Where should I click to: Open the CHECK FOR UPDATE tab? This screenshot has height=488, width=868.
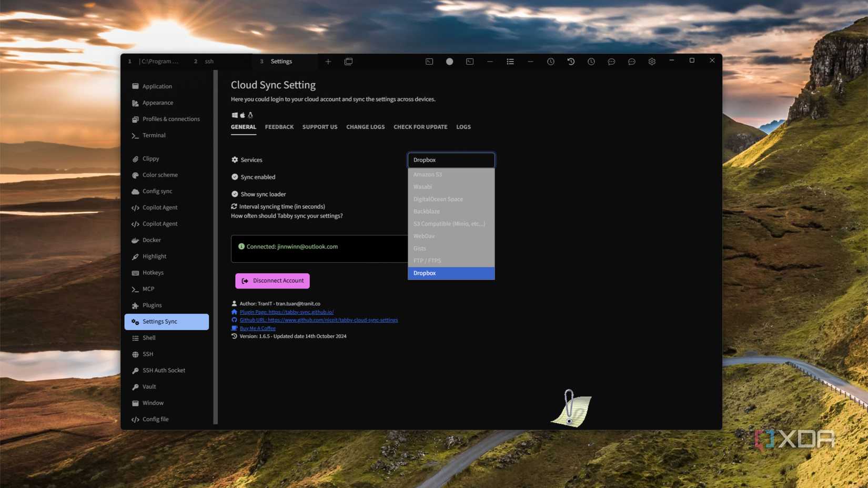[420, 127]
